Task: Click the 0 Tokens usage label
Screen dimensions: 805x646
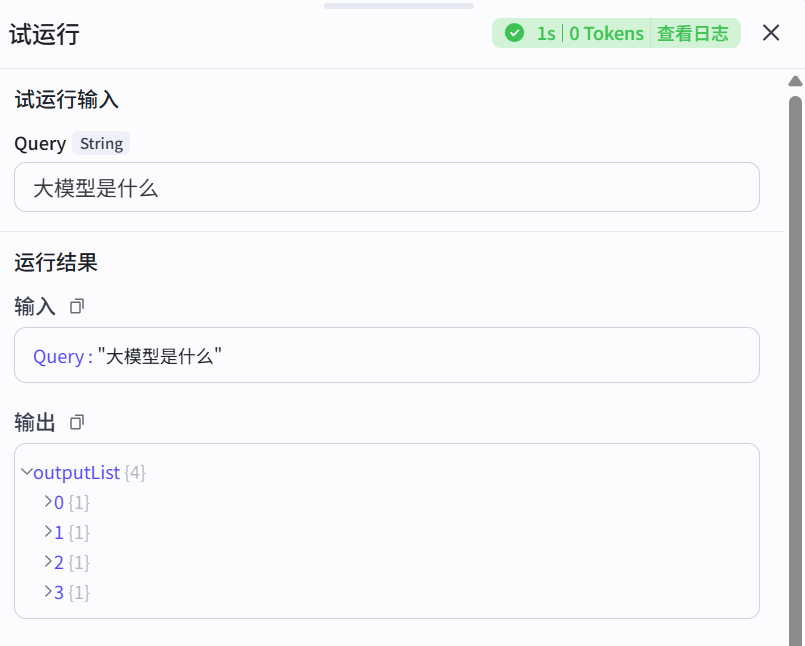Action: pos(607,34)
